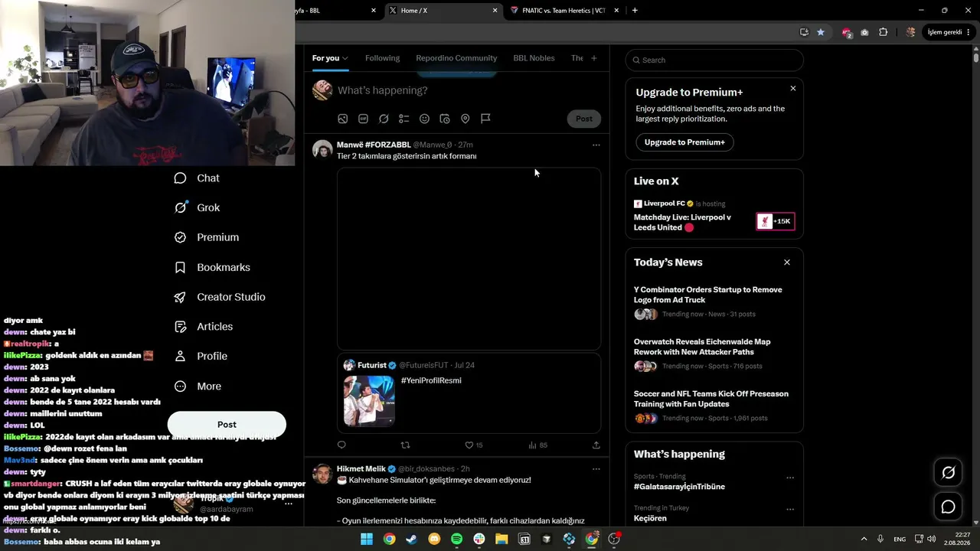
Task: Open the Discord icon in the taskbar
Action: [434, 539]
